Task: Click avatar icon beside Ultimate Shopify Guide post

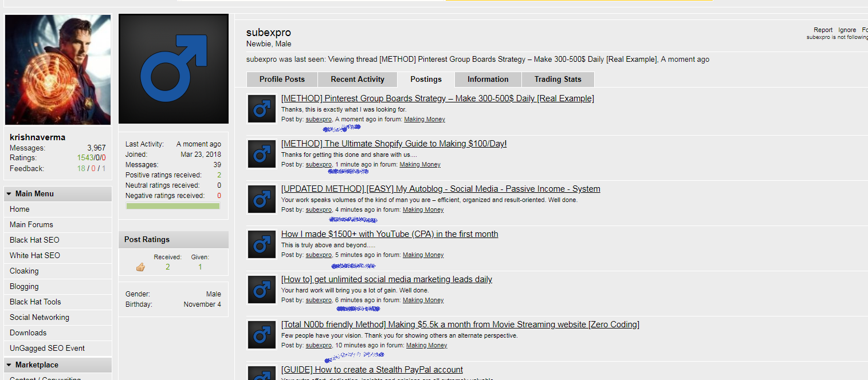Action: (262, 154)
